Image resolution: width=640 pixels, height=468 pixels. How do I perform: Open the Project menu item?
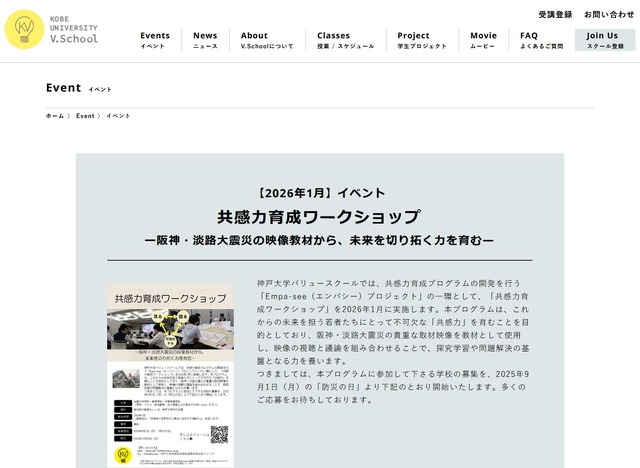tap(422, 40)
